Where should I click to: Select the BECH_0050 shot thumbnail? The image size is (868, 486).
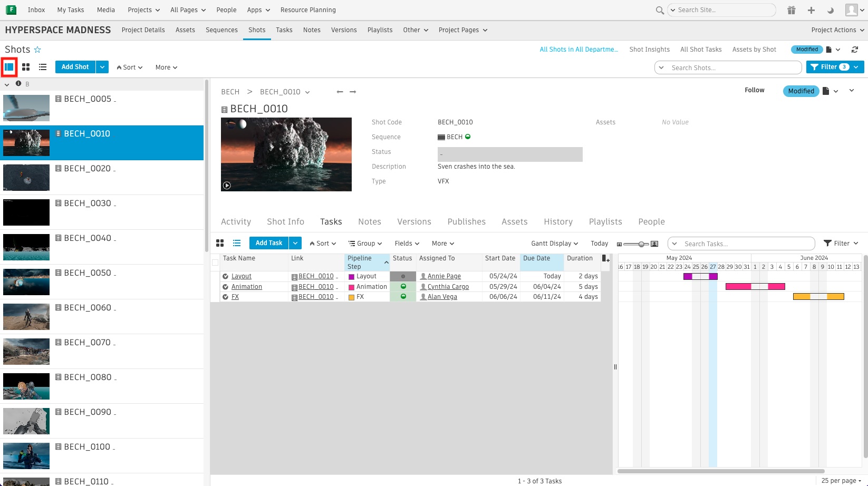pos(26,282)
